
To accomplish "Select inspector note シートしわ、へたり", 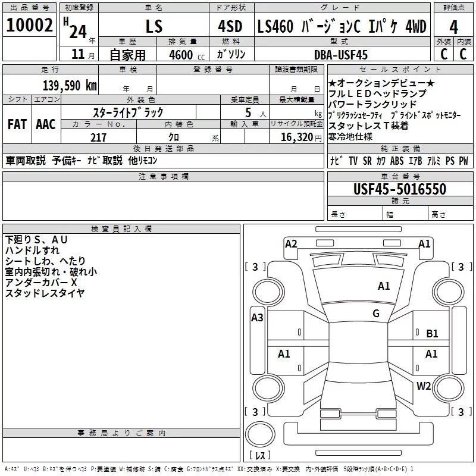I will [x=45, y=261].
